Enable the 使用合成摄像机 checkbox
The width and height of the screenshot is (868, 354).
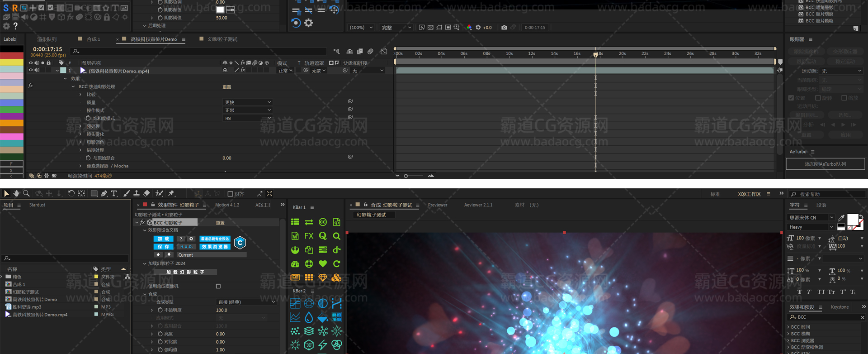click(x=218, y=286)
